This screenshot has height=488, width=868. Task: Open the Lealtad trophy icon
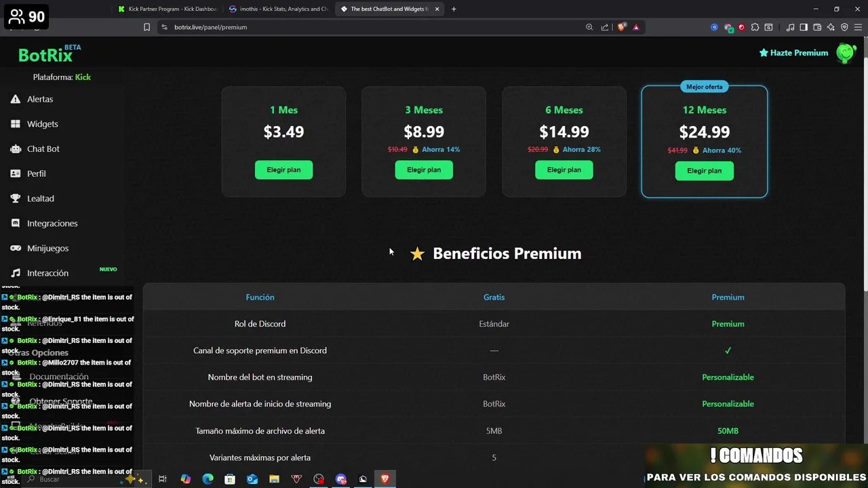point(15,199)
